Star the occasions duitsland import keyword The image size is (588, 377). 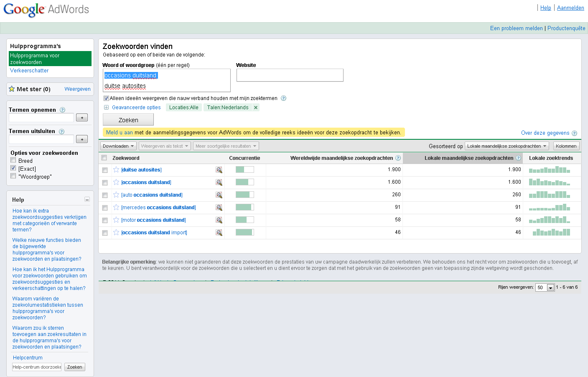click(116, 232)
